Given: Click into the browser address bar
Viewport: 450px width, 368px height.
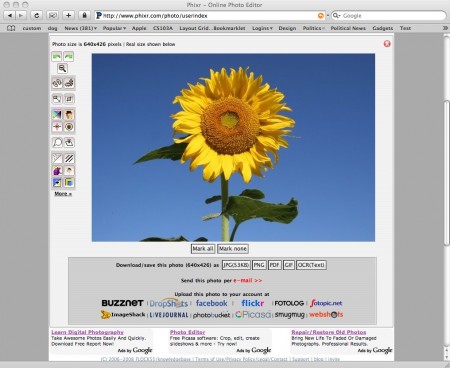Looking at the screenshot, I should (x=210, y=16).
